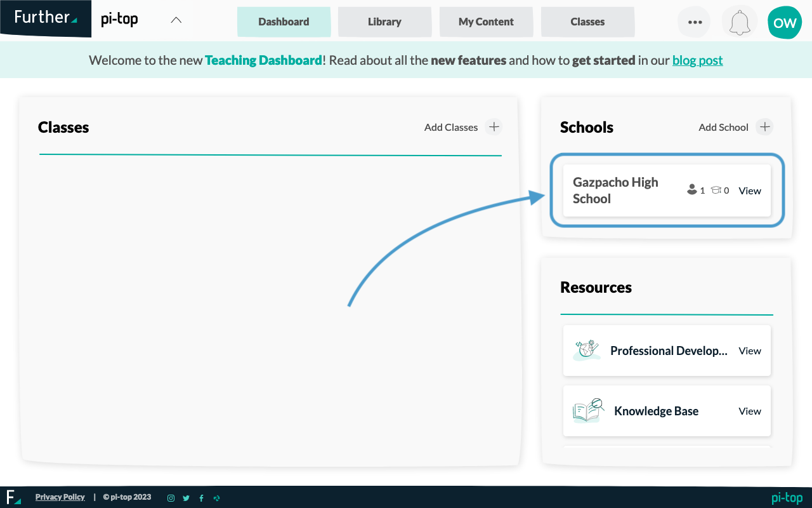The height and width of the screenshot is (508, 812).
Task: Click the © pi-top 2023 copyright text
Action: pos(127,497)
